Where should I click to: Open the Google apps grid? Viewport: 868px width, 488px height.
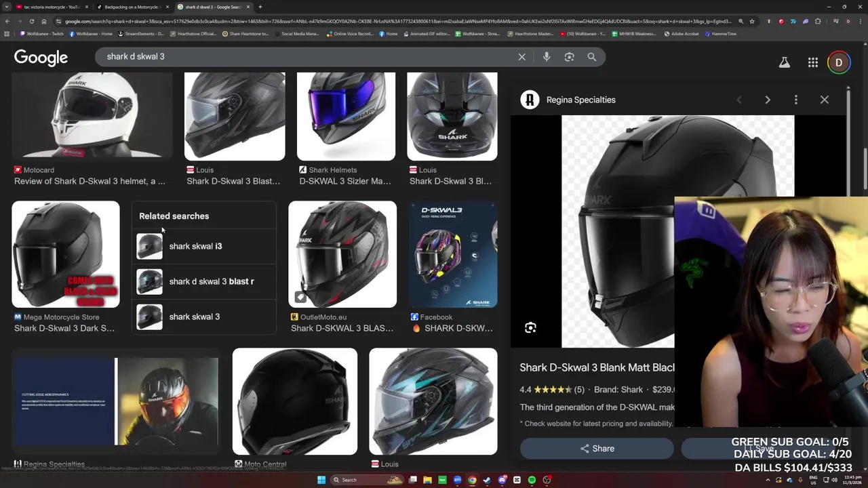[x=812, y=62]
